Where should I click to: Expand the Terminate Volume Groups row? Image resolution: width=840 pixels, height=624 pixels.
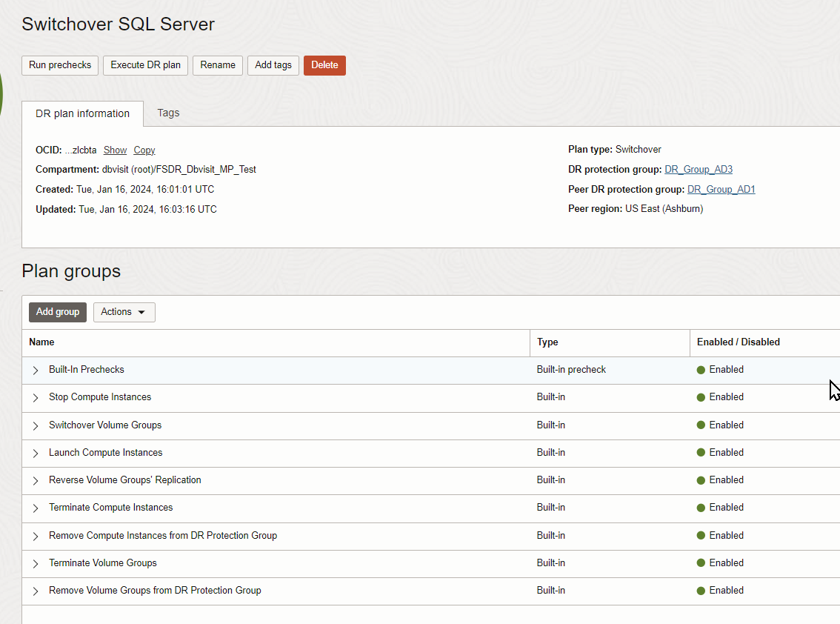coord(36,563)
